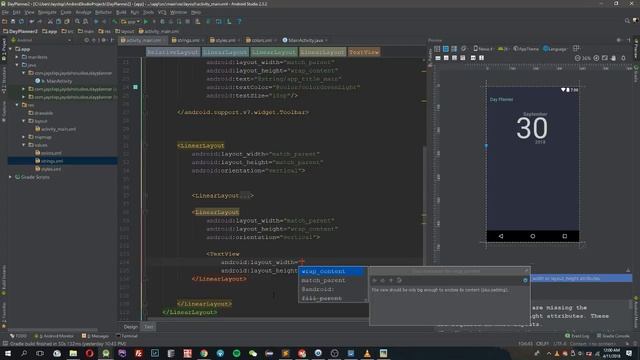Click the Blueprint view icon in Preview
Viewport: 640px width, 360px height.
(x=446, y=49)
